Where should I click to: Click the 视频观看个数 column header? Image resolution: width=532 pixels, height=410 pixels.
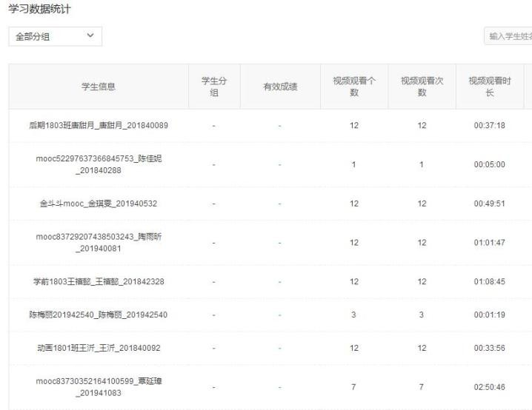[353, 87]
